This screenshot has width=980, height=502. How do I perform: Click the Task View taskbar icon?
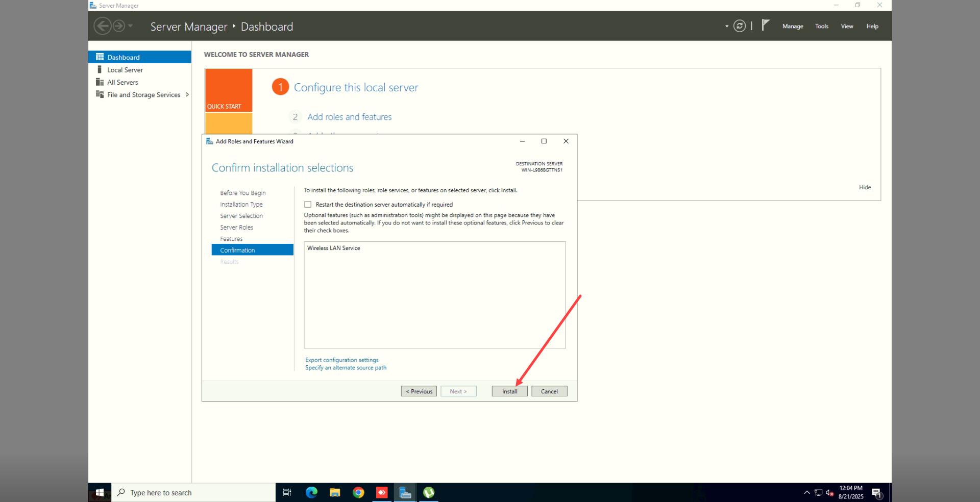(287, 492)
